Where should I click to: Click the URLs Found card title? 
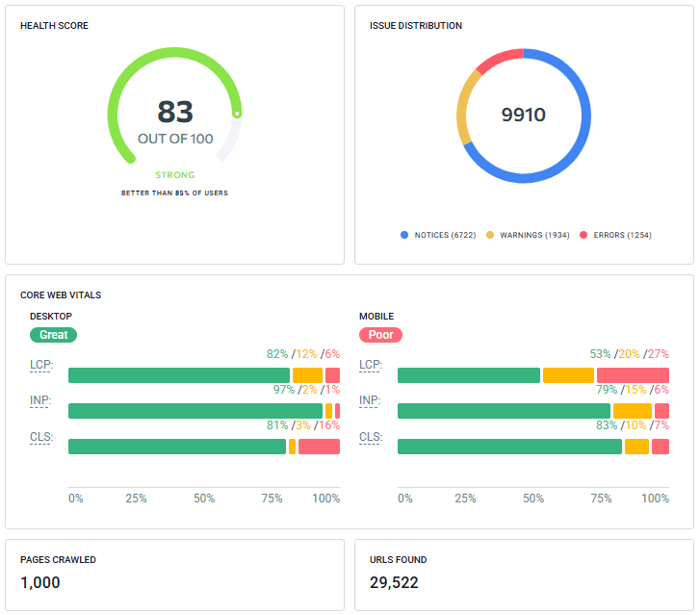click(x=399, y=559)
